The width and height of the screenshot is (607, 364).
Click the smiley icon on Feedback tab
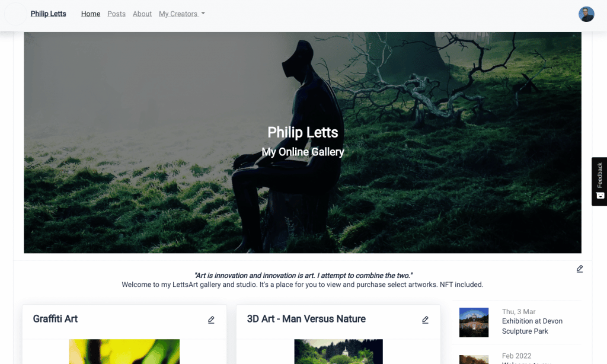coord(600,196)
